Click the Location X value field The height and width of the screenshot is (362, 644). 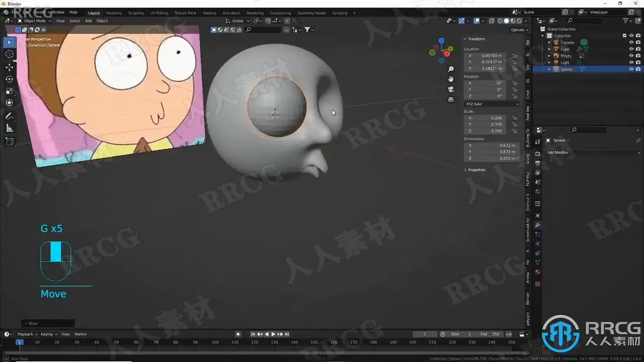click(x=486, y=56)
